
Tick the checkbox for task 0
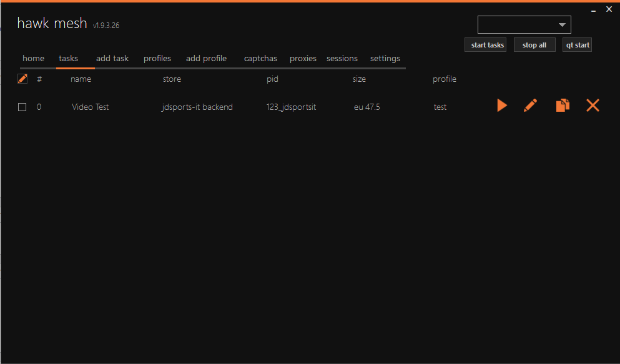(x=22, y=107)
